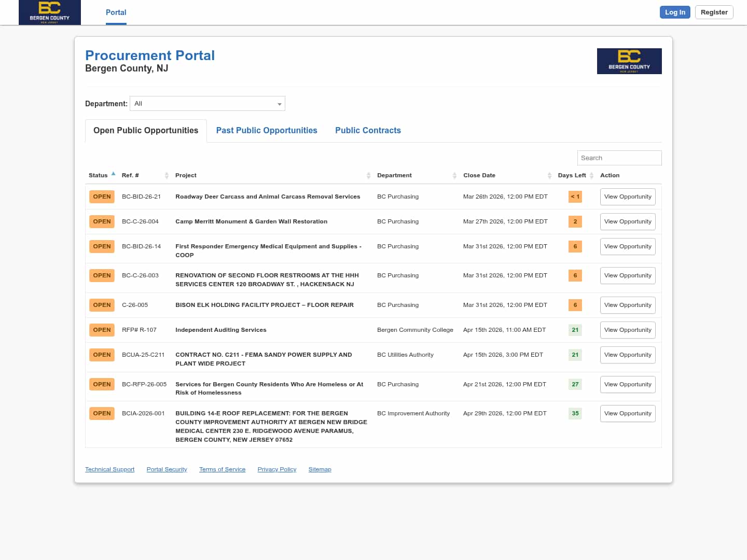Click the Bergen County logo beside Procurement Portal
The image size is (747, 560).
coord(629,61)
